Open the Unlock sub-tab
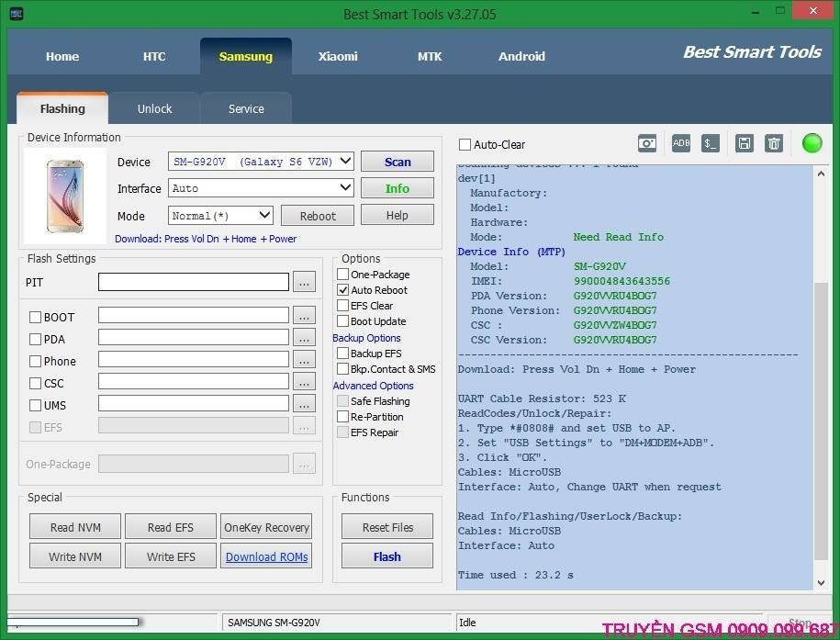Image resolution: width=840 pixels, height=640 pixels. tap(154, 109)
